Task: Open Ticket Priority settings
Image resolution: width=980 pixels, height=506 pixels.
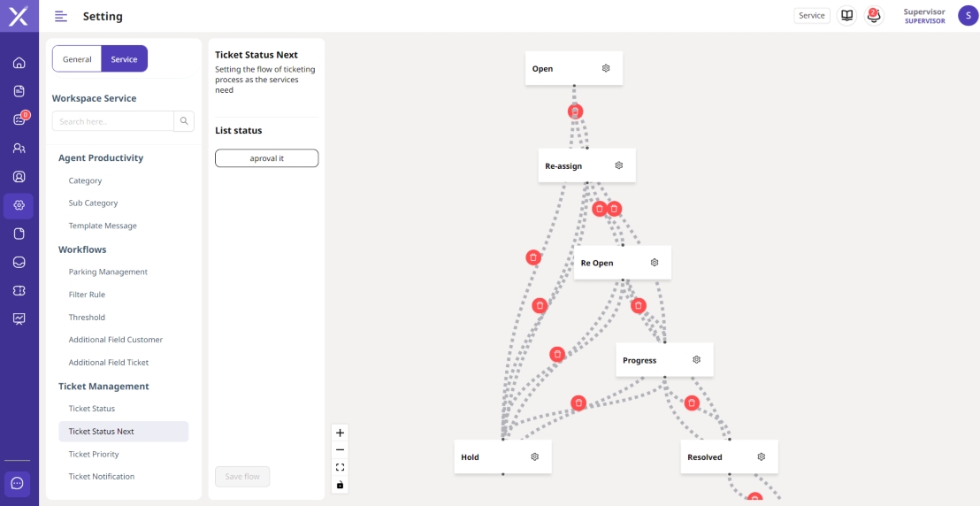Action: (x=94, y=455)
